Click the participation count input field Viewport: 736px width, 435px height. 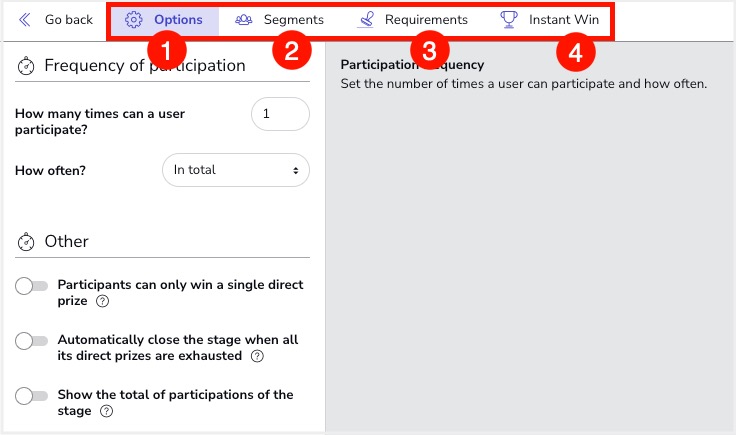point(280,115)
